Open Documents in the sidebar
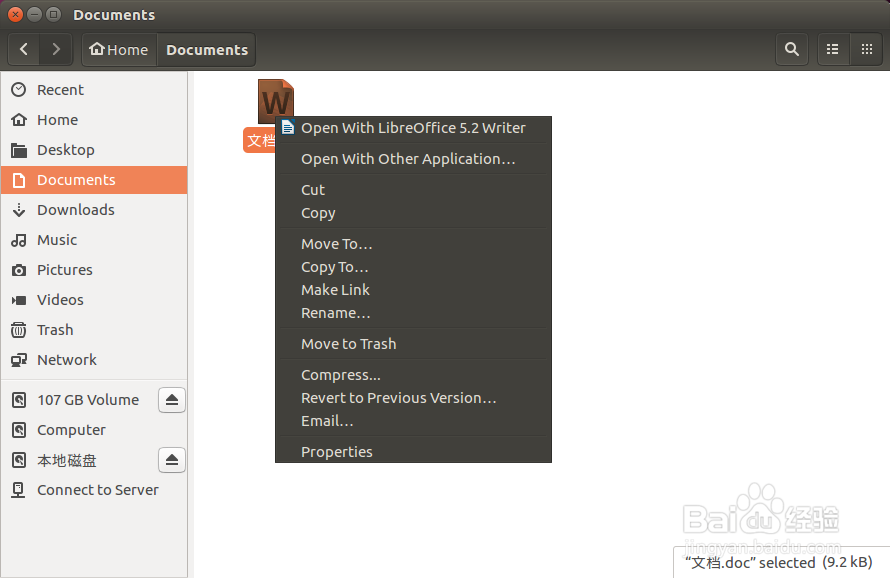The height and width of the screenshot is (578, 890). (94, 180)
